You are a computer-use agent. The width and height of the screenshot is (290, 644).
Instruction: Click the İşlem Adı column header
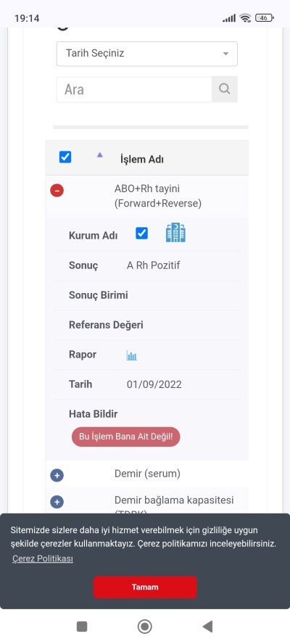[x=141, y=160]
